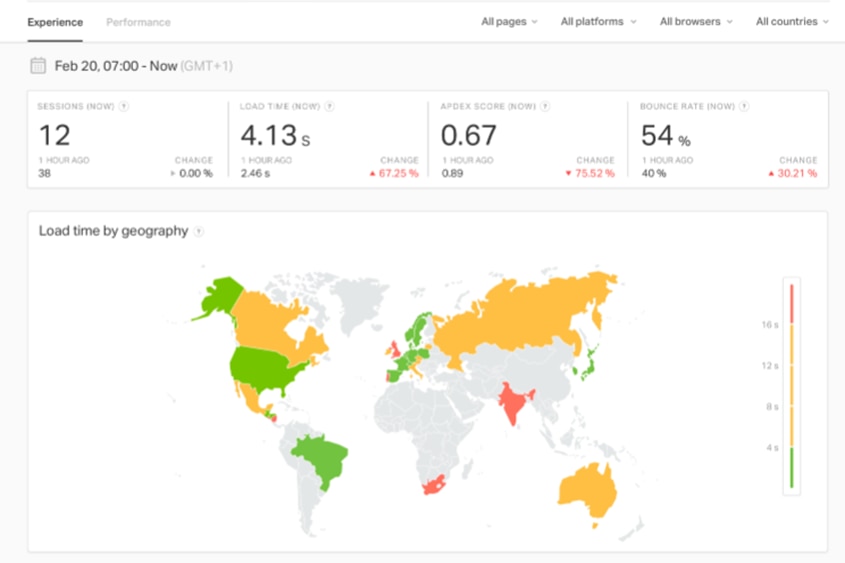Screen dimensions: 845x563
Task: Select the United Kingdom on the map
Action: pyautogui.click(x=395, y=349)
